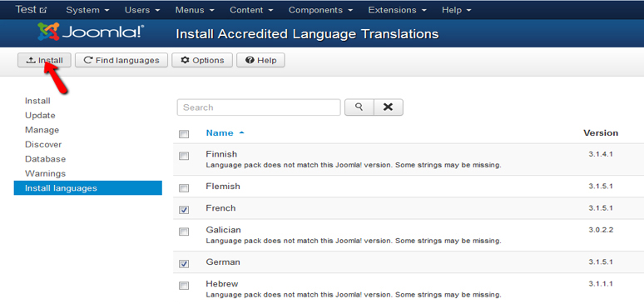
Task: Select Database in the sidebar
Action: point(45,159)
